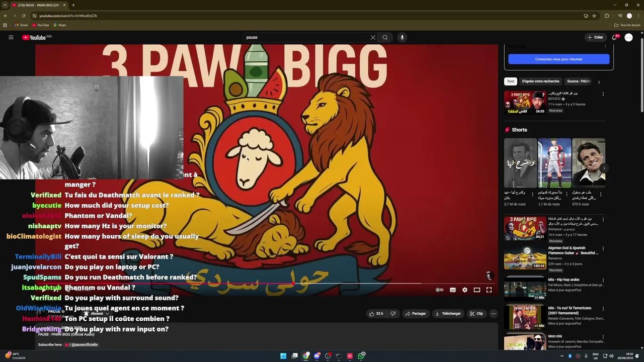Open the YouTube hamburger guide menu

click(11, 37)
